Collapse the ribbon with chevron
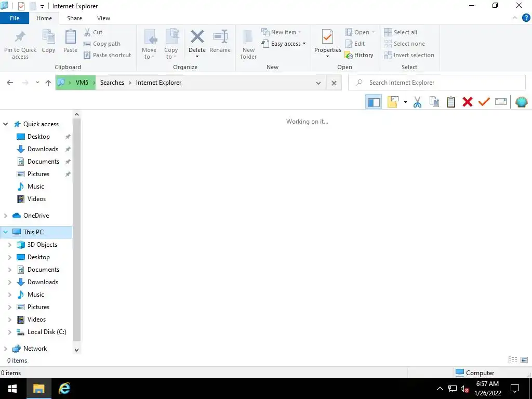532x399 pixels. (515, 18)
